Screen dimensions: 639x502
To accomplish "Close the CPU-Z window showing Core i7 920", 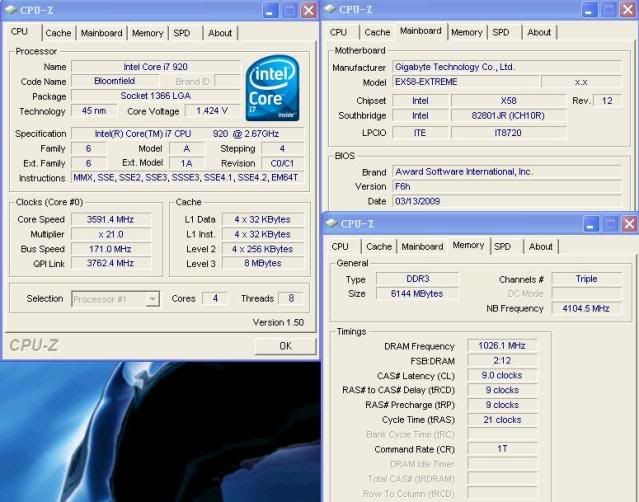I will pos(309,10).
